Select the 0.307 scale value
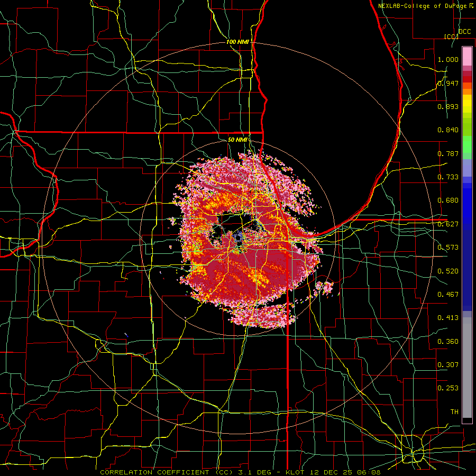This screenshot has height=476, width=476. coord(448,365)
